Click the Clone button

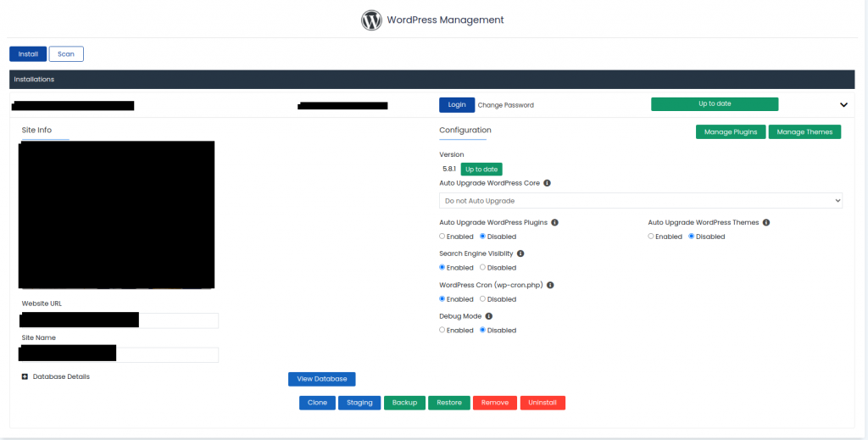tap(317, 403)
